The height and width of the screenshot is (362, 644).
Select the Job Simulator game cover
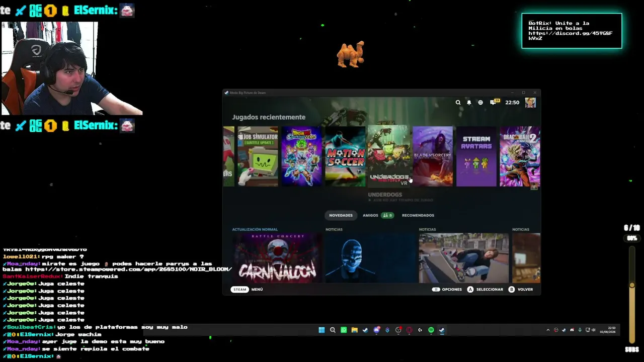tap(258, 156)
